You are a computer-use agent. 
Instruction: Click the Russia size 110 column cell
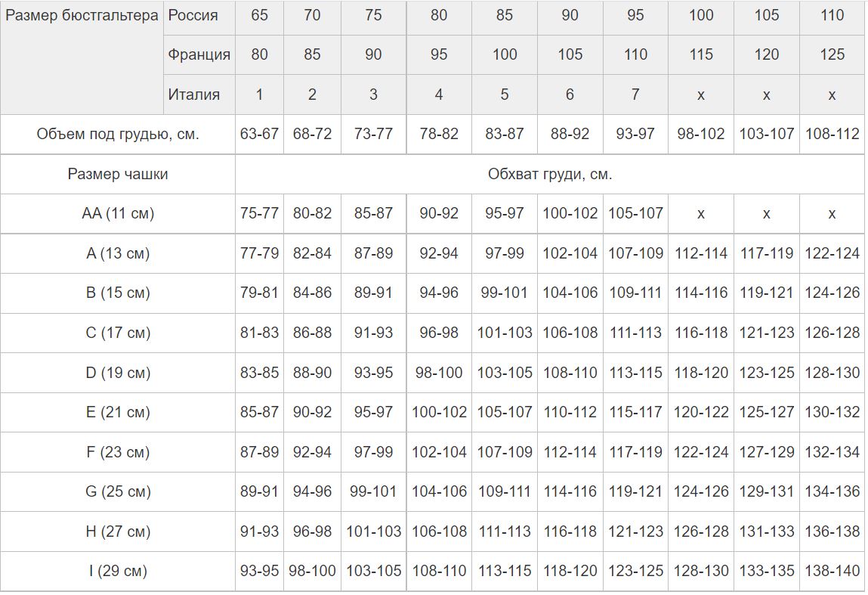[x=832, y=15]
